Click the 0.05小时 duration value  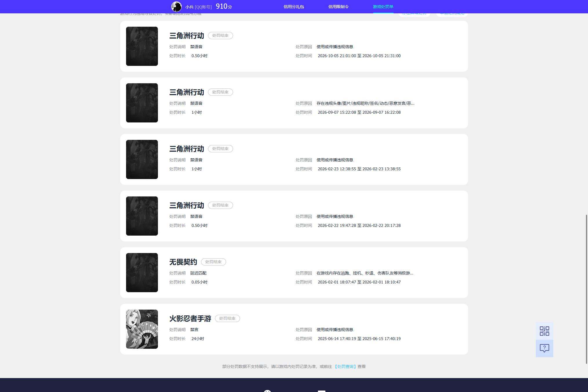coord(199,282)
